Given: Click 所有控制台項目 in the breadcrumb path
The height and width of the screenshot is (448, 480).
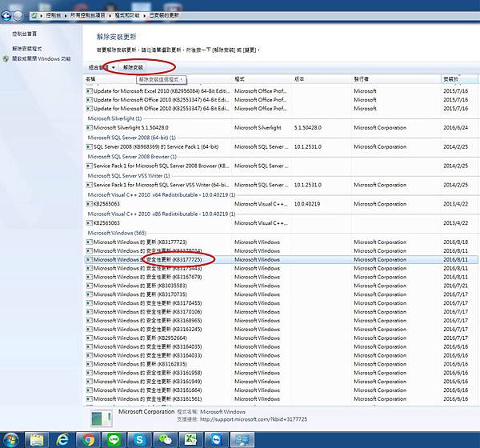Looking at the screenshot, I should tap(88, 15).
